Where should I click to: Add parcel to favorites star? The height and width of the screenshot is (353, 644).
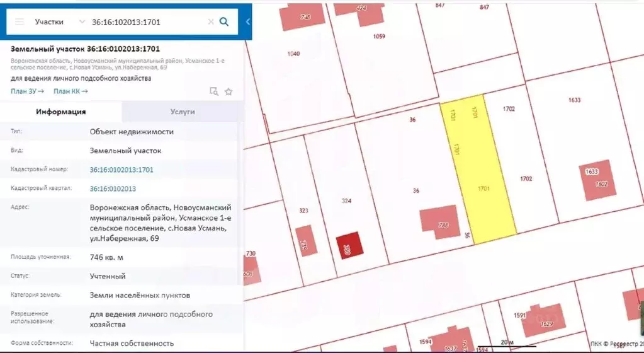[229, 92]
